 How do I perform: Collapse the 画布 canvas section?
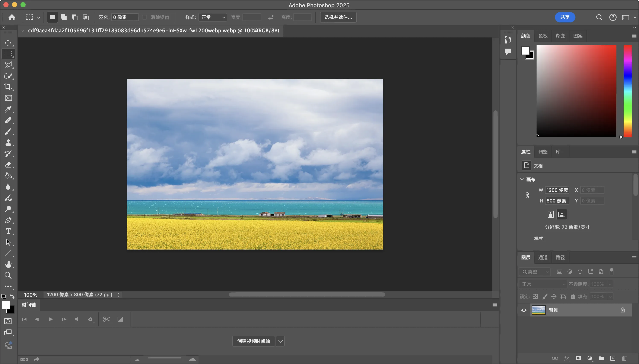(522, 179)
